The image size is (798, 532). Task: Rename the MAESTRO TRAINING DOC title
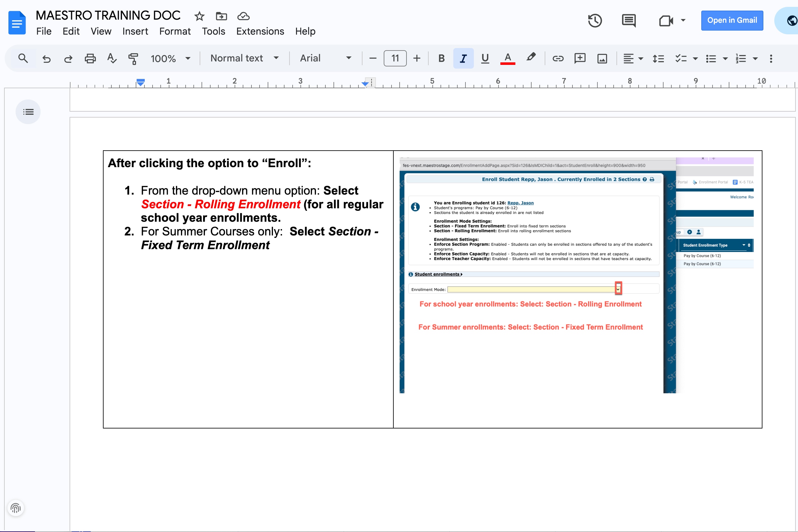108,15
